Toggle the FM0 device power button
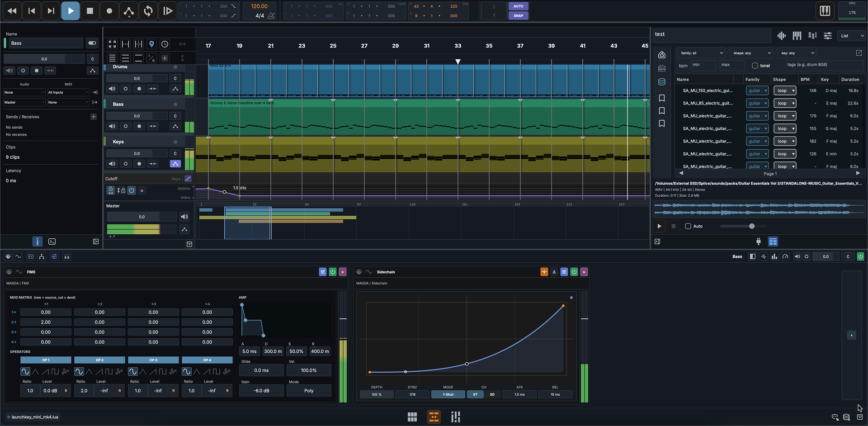 (x=333, y=272)
